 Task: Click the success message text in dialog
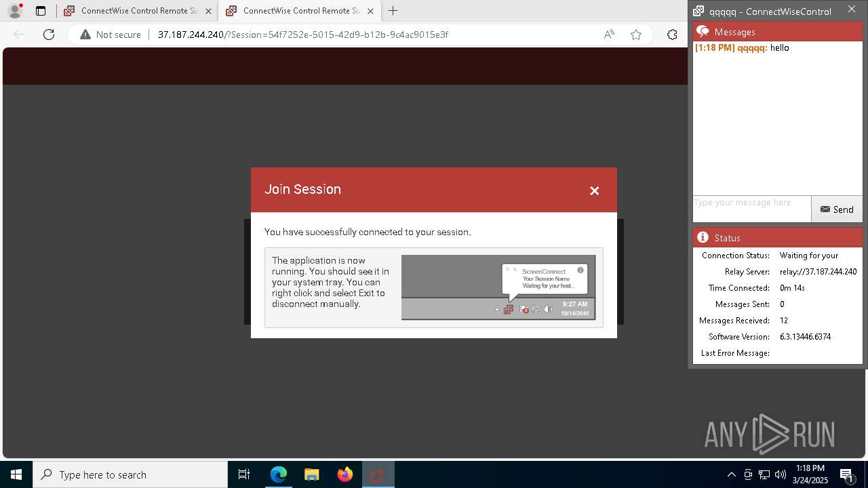click(x=368, y=232)
